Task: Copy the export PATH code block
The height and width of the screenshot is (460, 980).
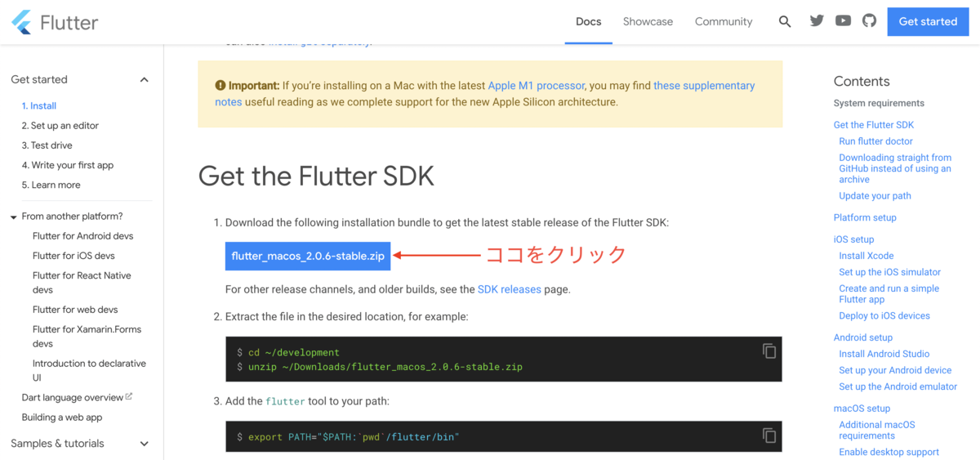Action: 768,435
